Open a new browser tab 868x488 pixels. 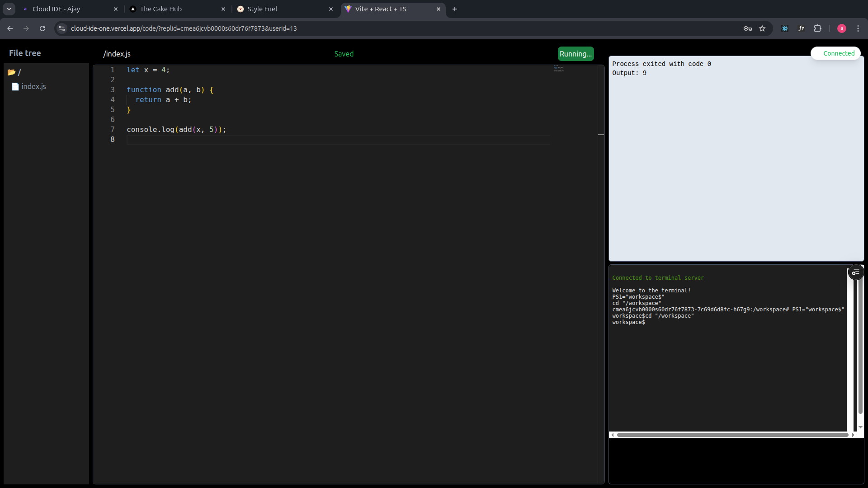[455, 9]
